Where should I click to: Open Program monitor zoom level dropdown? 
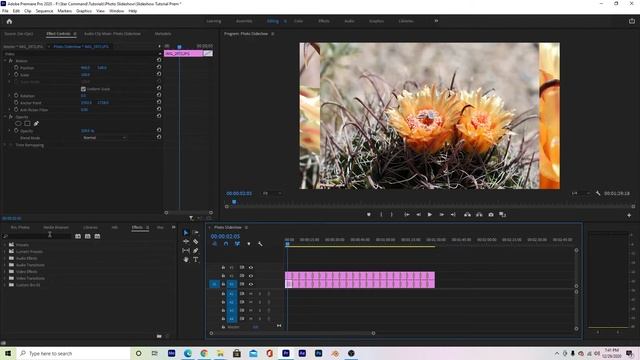click(272, 193)
